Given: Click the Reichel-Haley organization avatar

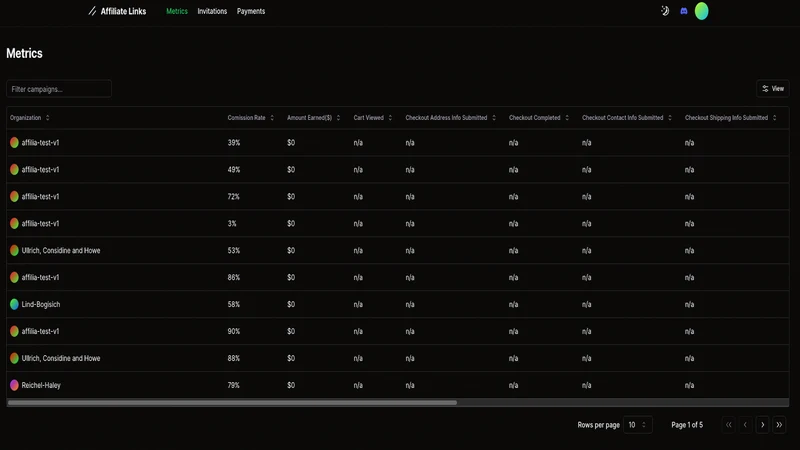Looking at the screenshot, I should click(x=14, y=385).
